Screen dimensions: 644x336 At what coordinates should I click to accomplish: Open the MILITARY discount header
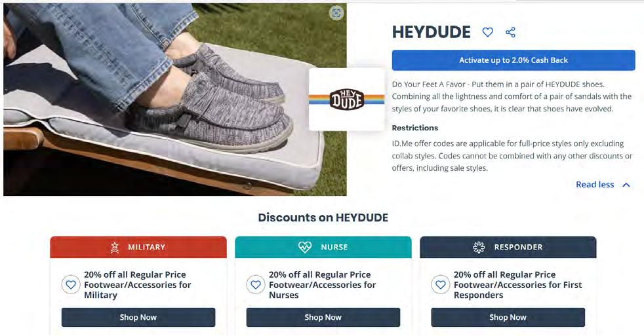click(138, 247)
